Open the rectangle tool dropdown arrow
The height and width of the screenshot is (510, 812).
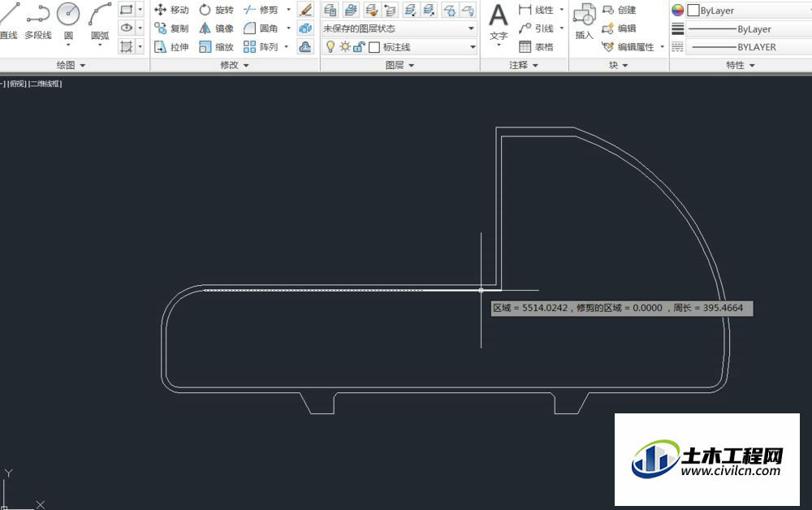(x=140, y=9)
